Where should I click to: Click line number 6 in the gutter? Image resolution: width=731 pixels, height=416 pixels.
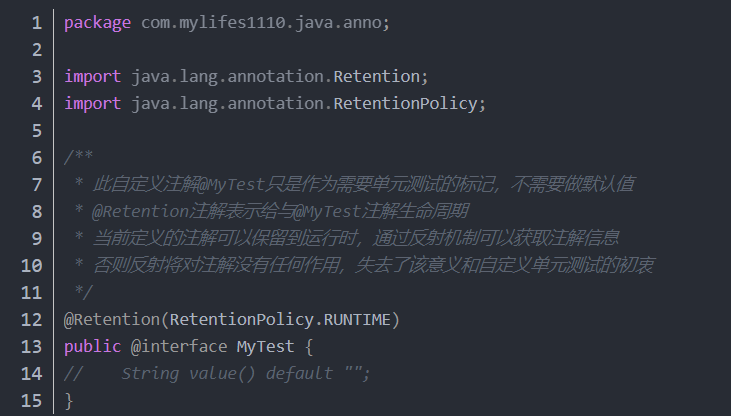click(x=37, y=158)
